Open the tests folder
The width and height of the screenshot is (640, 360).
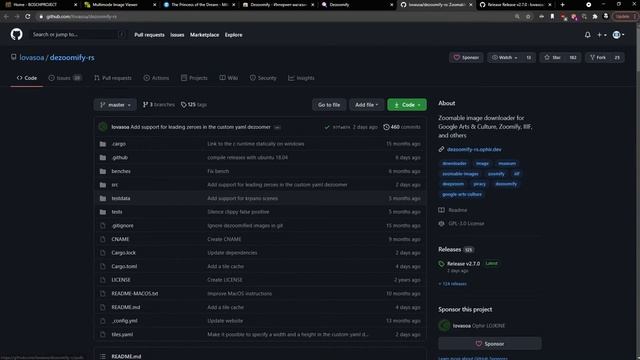[x=117, y=212]
